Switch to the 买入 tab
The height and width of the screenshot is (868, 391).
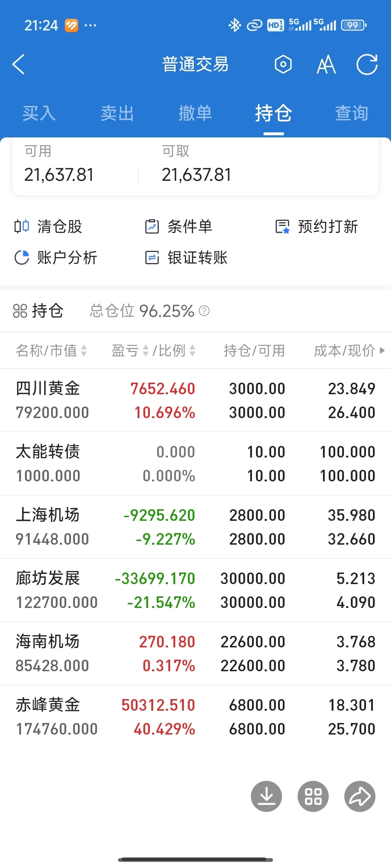coord(39,113)
